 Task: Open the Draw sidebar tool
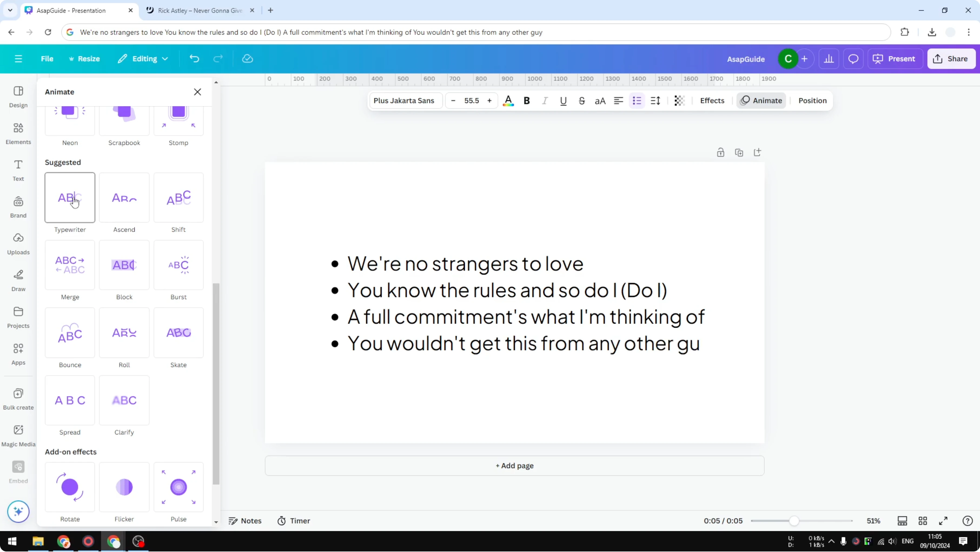(x=18, y=281)
